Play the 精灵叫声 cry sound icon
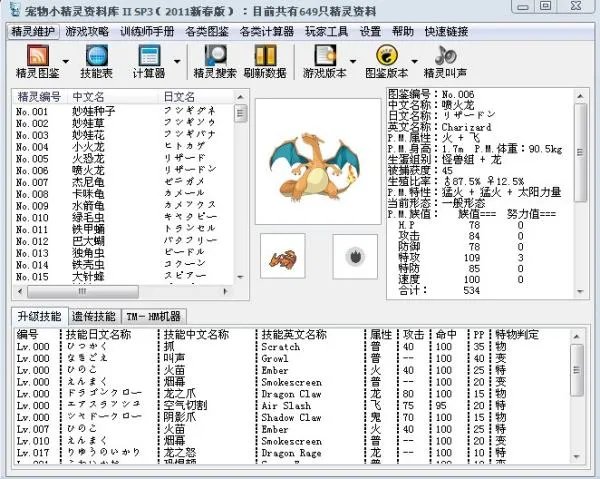The image size is (600, 479). [445, 61]
